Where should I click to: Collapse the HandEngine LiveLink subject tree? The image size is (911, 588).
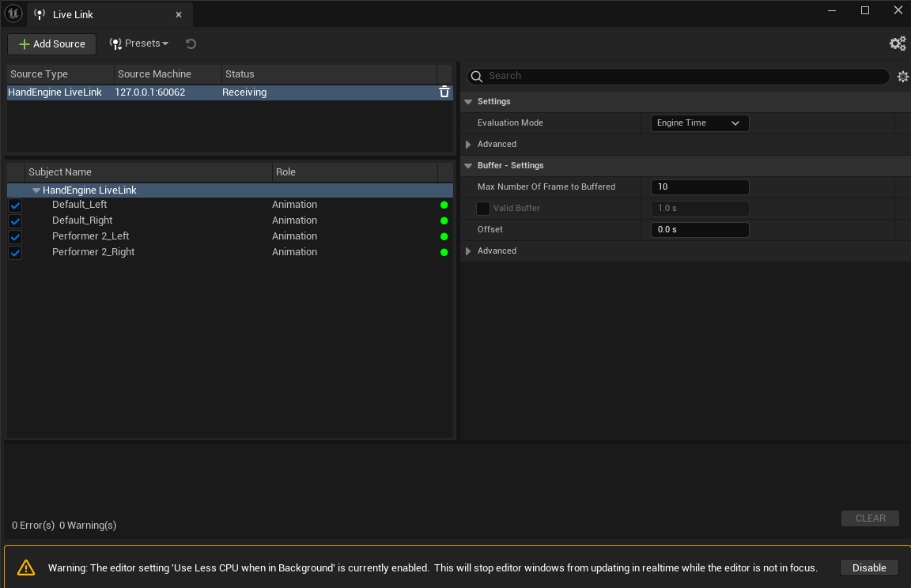point(36,190)
